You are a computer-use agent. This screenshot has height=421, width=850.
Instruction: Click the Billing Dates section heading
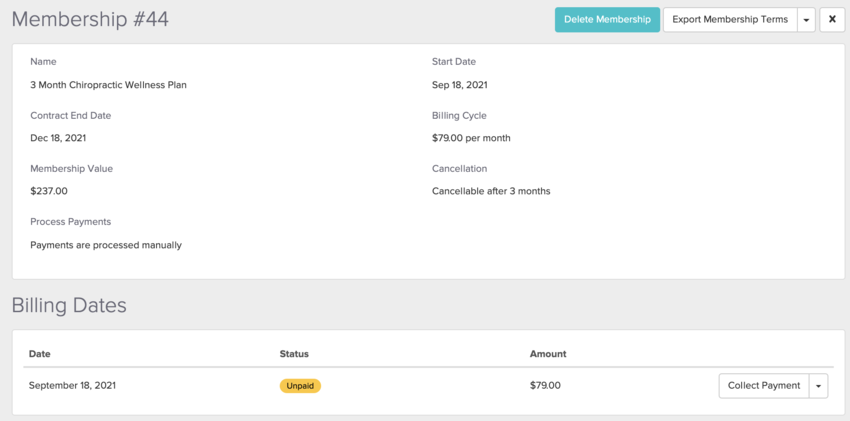(x=69, y=306)
